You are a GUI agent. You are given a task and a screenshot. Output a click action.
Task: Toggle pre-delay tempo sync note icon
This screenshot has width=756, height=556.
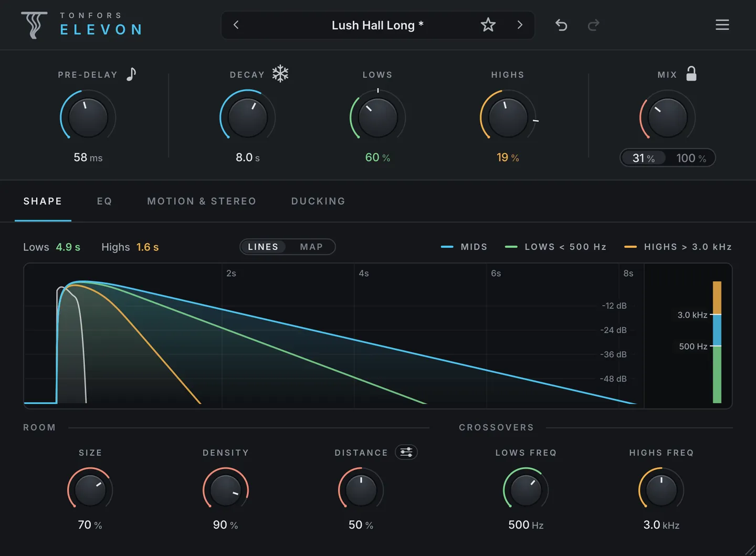(x=131, y=74)
